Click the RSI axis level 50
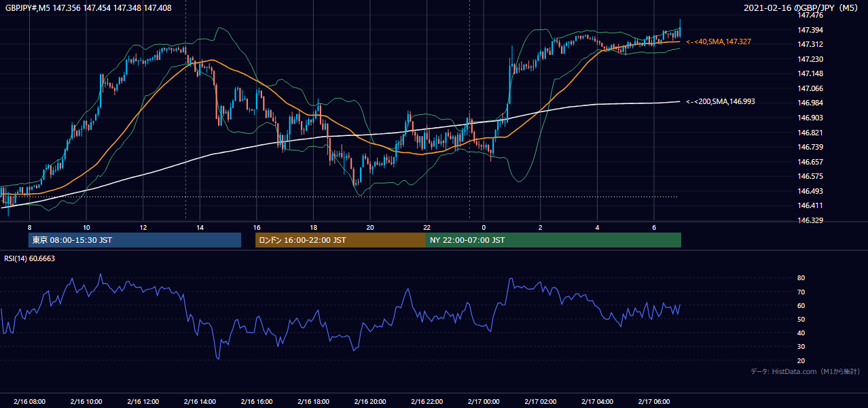Viewport: 868px width, 408px height. [x=801, y=319]
